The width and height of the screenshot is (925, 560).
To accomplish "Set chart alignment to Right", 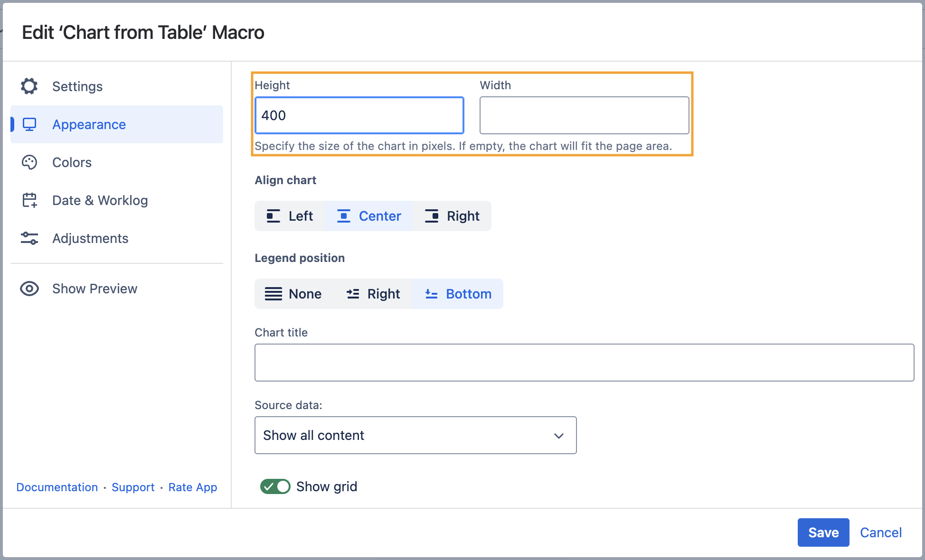I will (452, 216).
